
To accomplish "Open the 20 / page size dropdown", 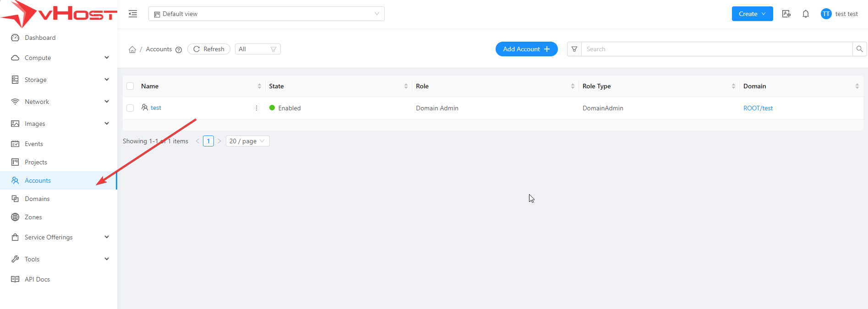I will pyautogui.click(x=247, y=141).
